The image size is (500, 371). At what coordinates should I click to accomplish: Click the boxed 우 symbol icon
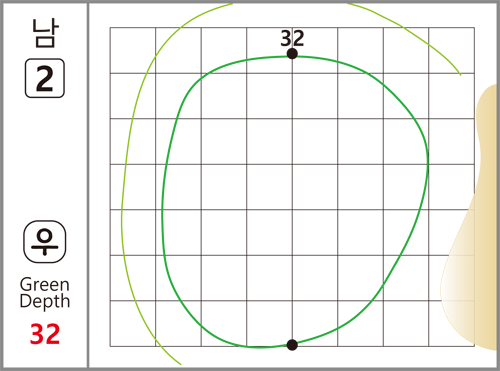45,242
